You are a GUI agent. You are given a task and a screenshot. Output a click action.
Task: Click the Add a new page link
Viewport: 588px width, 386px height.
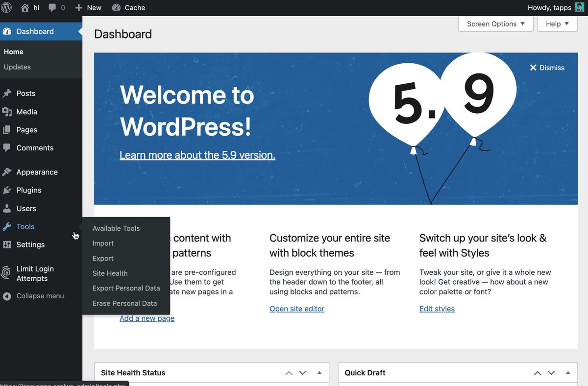click(147, 318)
